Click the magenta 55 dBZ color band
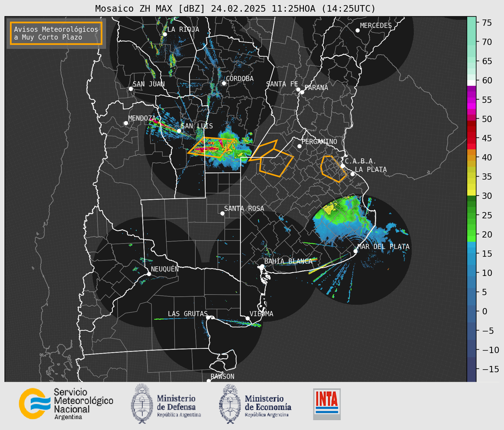Image resolution: width=504 pixels, height=430 pixels. [471, 100]
